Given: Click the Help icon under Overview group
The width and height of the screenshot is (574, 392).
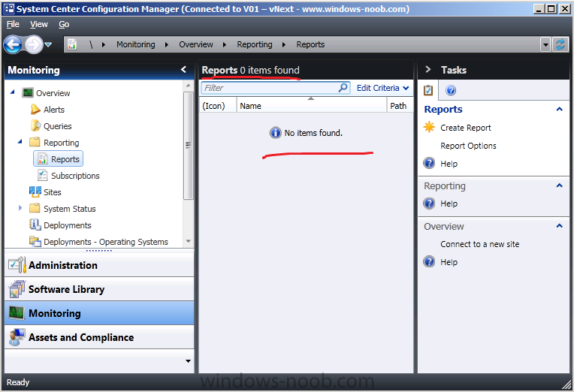Looking at the screenshot, I should coord(429,261).
